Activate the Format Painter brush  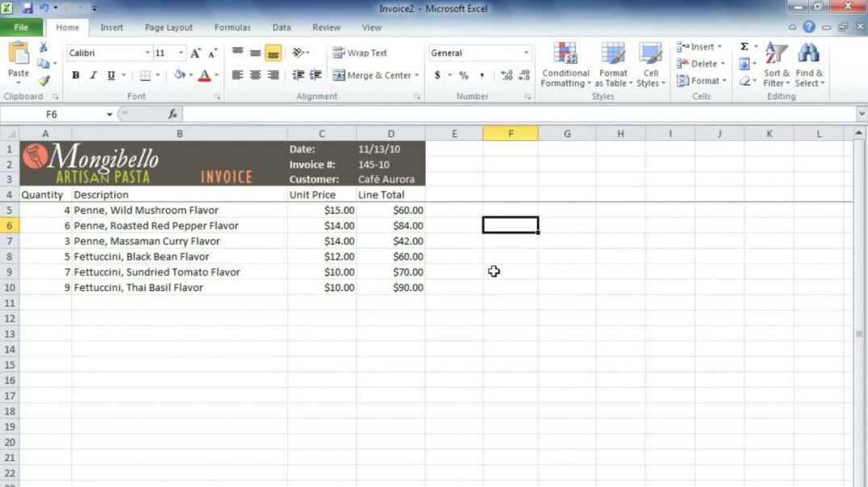tap(44, 81)
